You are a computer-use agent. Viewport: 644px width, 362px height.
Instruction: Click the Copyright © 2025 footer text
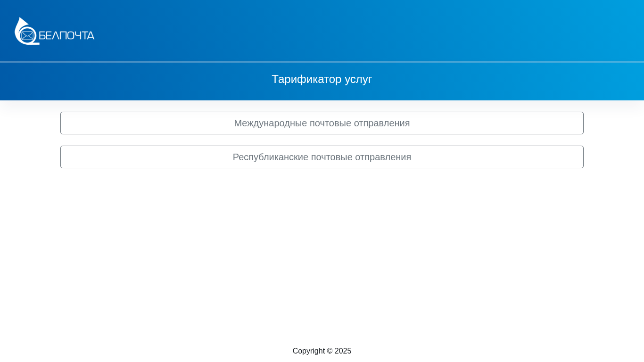(322, 351)
